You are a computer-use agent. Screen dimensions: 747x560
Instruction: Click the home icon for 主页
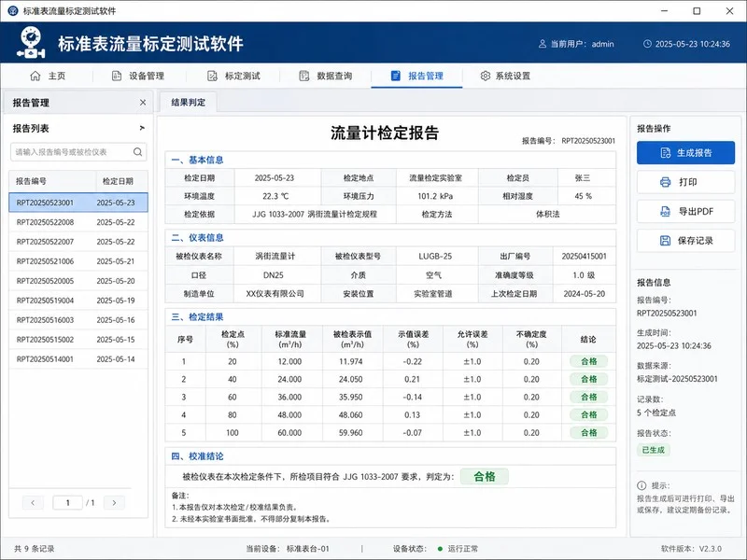pos(35,76)
